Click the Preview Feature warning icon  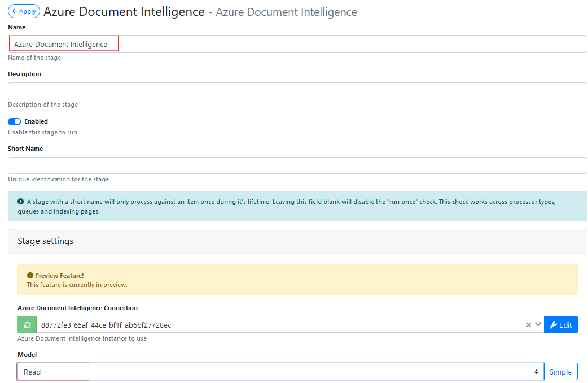coord(30,276)
